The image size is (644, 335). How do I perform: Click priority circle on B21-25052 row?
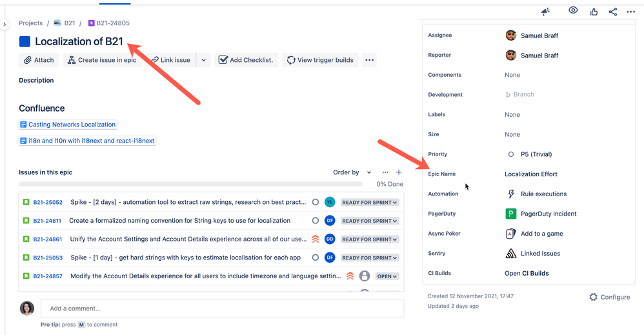316,202
